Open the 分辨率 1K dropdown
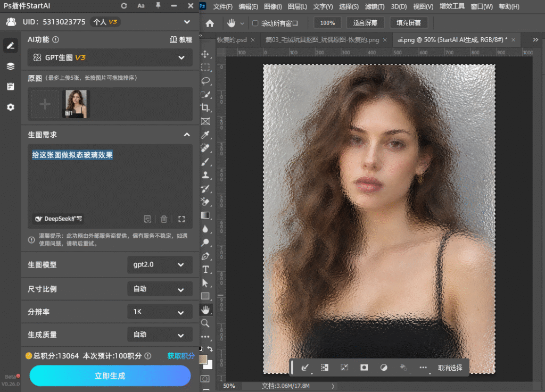Viewport: 545px width, 392px height. point(160,312)
